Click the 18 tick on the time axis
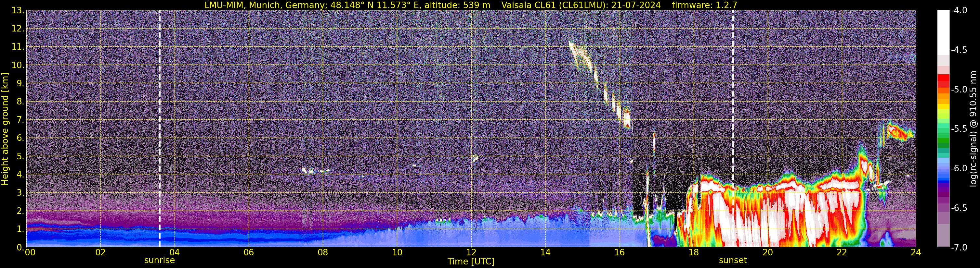980x268 pixels. 694,252
